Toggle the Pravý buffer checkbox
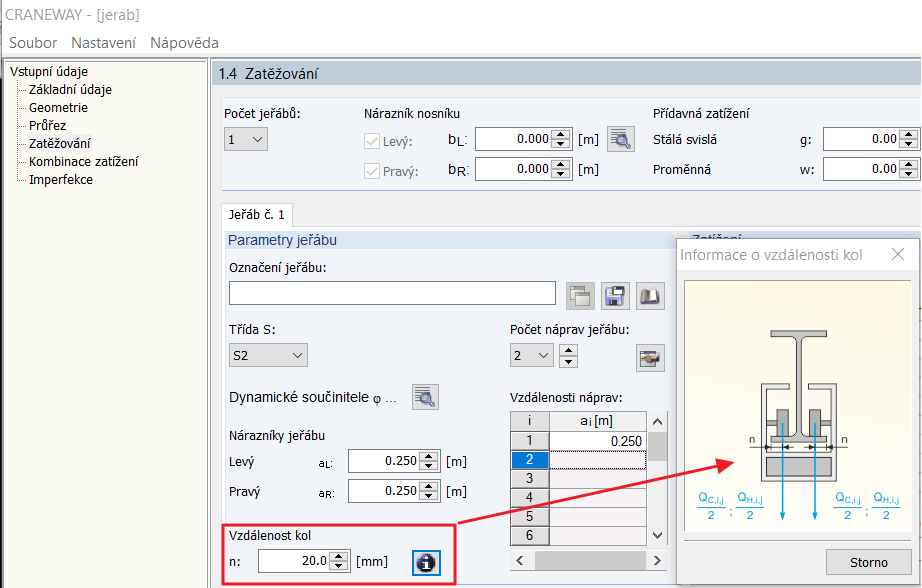 pos(372,171)
